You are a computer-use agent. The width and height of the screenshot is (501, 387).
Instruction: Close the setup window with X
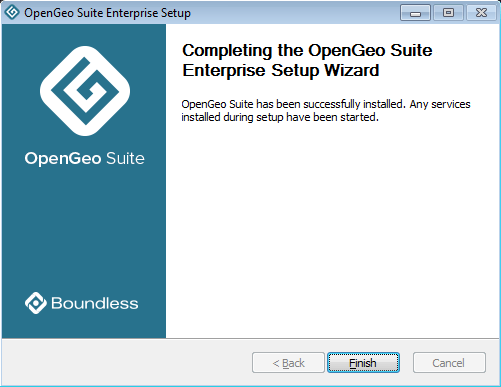point(481,13)
